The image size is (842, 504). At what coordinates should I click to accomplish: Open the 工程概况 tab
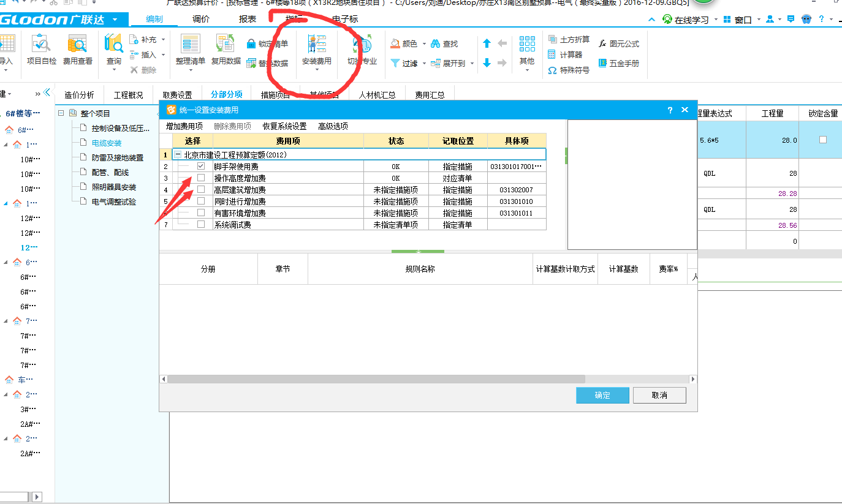128,95
